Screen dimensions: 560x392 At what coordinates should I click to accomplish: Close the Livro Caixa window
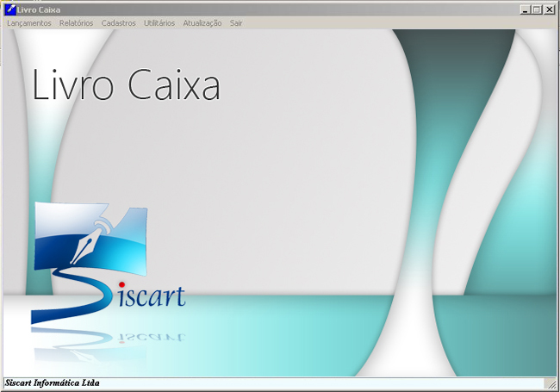[550, 9]
